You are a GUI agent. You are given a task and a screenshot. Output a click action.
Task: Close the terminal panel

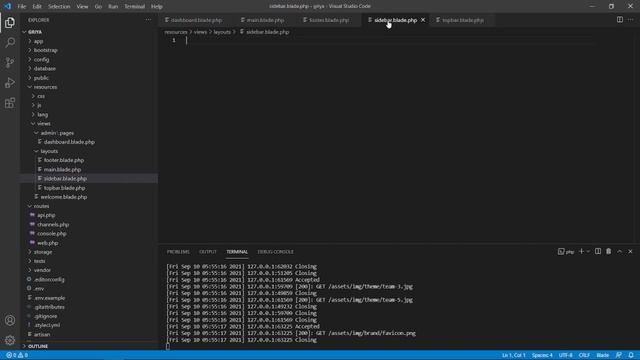pyautogui.click(x=630, y=251)
